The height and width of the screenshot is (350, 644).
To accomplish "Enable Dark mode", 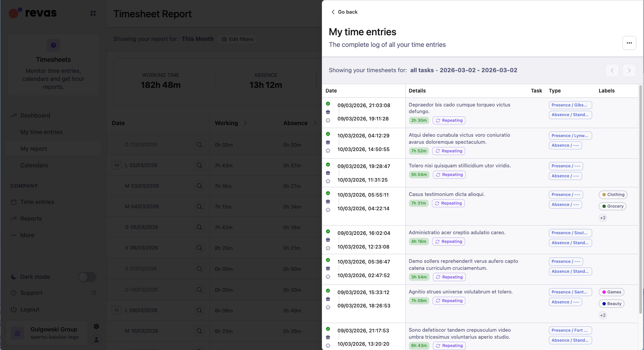I will 87,276.
